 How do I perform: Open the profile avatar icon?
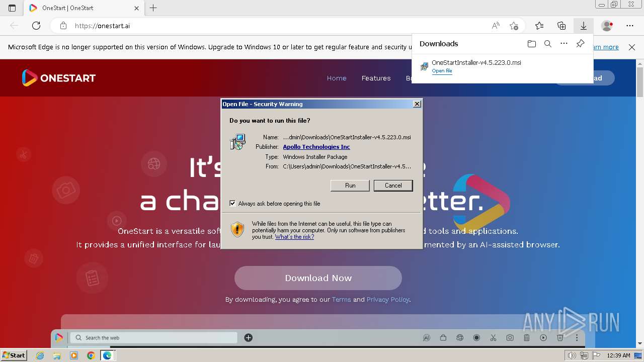point(607,26)
